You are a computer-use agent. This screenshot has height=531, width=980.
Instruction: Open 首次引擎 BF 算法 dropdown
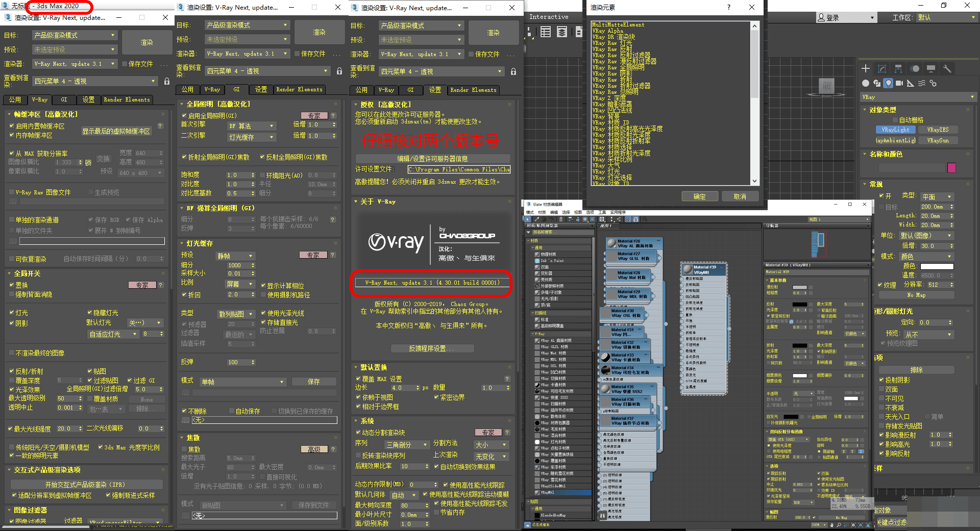[x=252, y=125]
